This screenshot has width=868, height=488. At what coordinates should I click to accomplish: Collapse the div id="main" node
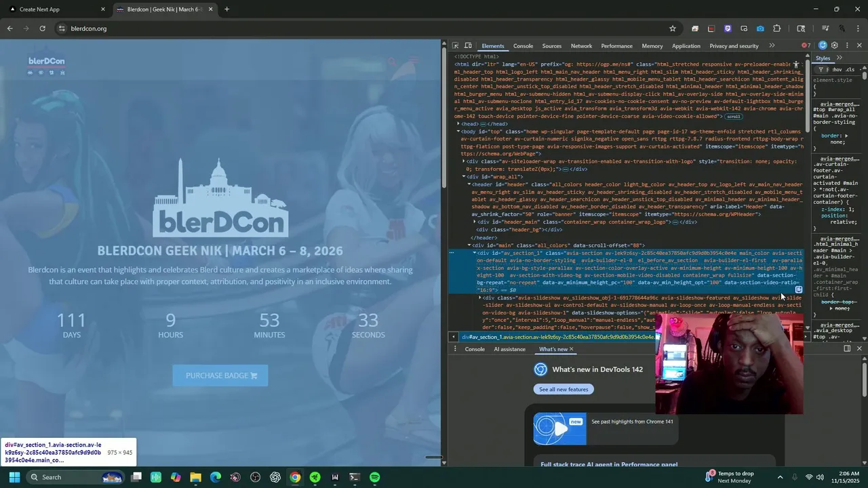tap(469, 245)
